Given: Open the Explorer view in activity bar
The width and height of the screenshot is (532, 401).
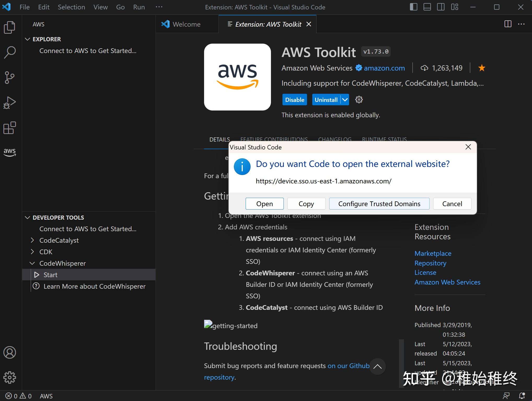Looking at the screenshot, I should (x=10, y=27).
